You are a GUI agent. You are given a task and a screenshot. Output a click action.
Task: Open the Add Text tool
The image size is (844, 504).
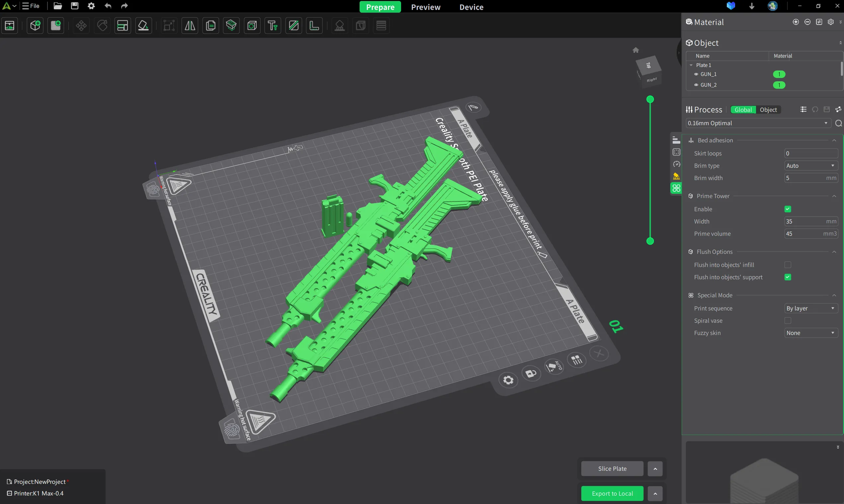tap(273, 26)
